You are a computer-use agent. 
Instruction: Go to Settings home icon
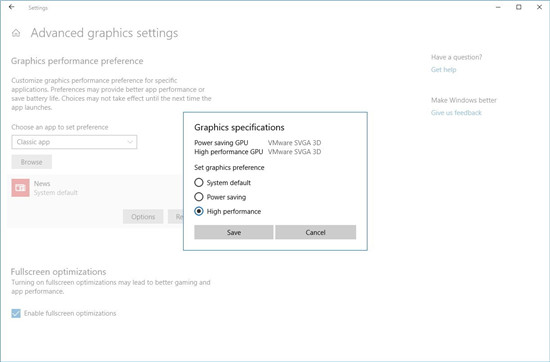point(16,33)
